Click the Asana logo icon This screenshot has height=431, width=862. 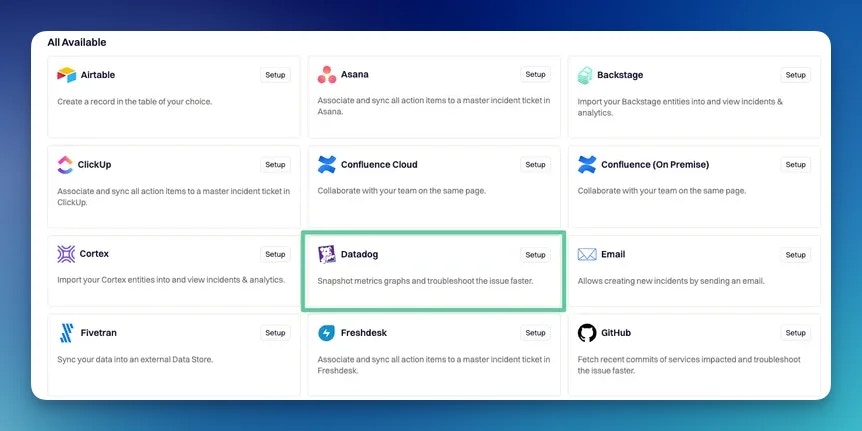(327, 75)
